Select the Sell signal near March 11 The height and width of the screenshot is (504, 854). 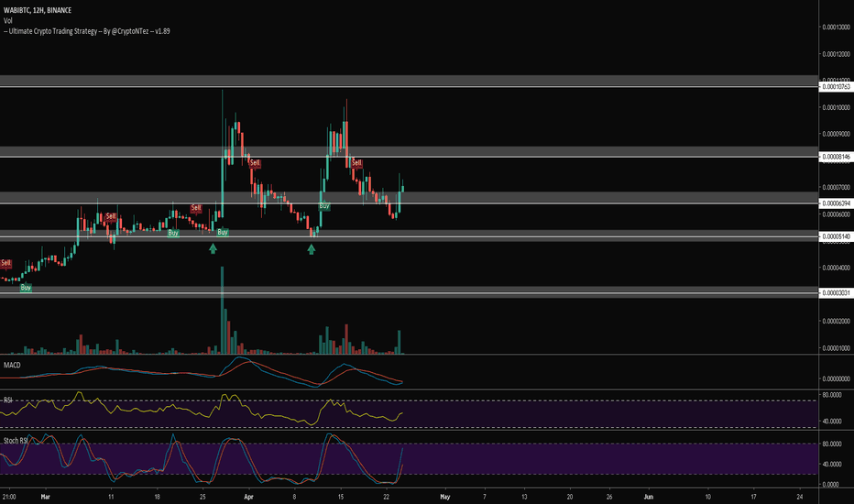(111, 216)
